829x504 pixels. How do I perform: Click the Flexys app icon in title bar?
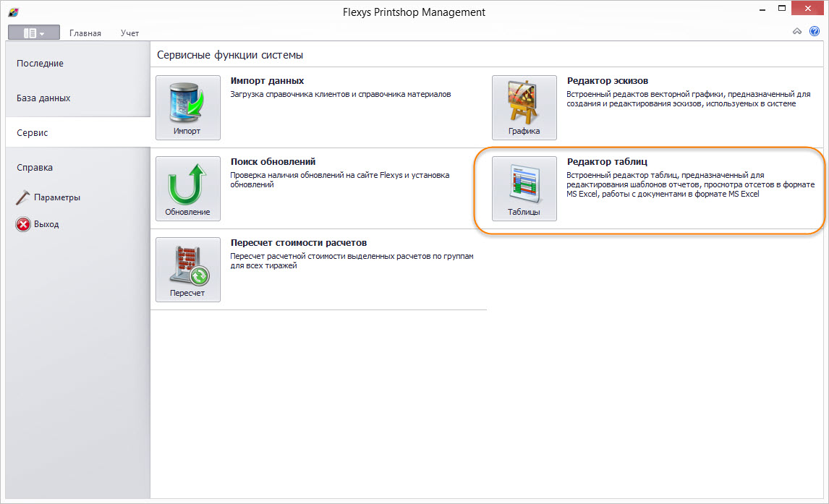point(13,12)
